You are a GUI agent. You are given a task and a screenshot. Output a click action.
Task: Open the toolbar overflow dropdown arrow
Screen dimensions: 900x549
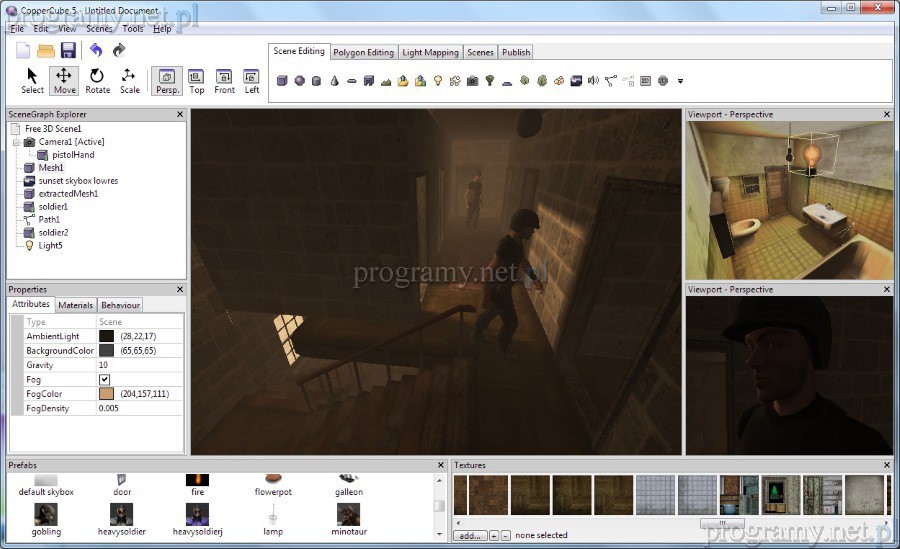pyautogui.click(x=680, y=81)
